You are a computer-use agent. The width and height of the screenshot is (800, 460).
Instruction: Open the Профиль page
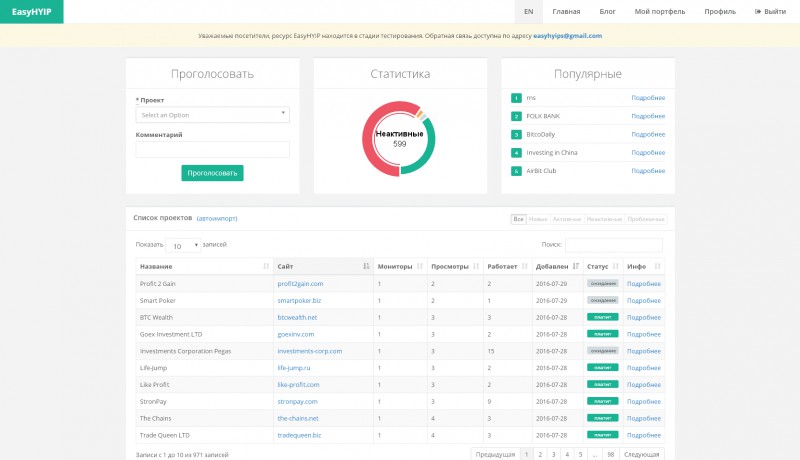point(720,12)
